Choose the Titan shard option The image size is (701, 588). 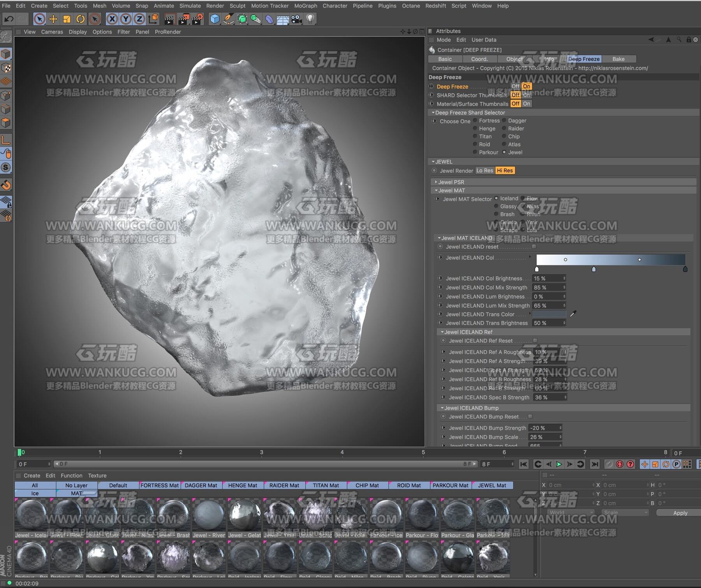coord(475,136)
